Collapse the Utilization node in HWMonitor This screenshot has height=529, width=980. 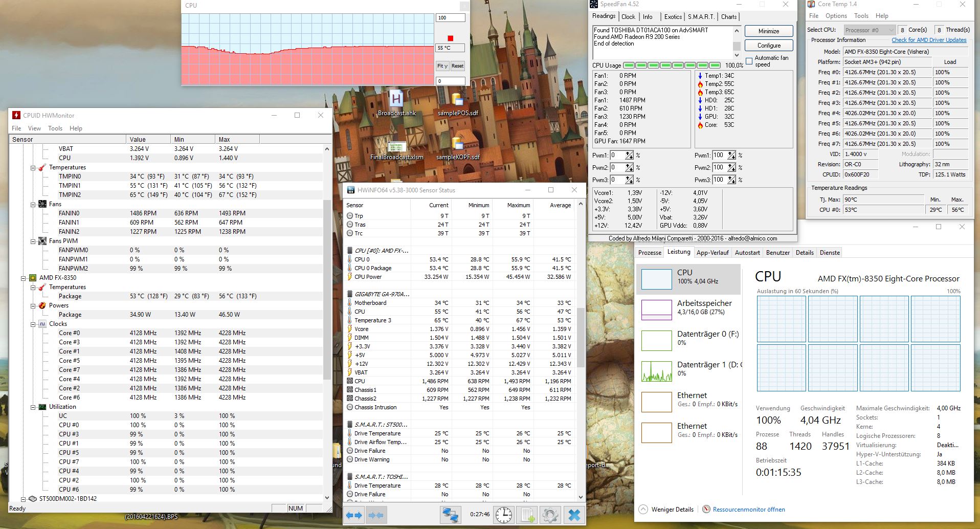(x=33, y=407)
